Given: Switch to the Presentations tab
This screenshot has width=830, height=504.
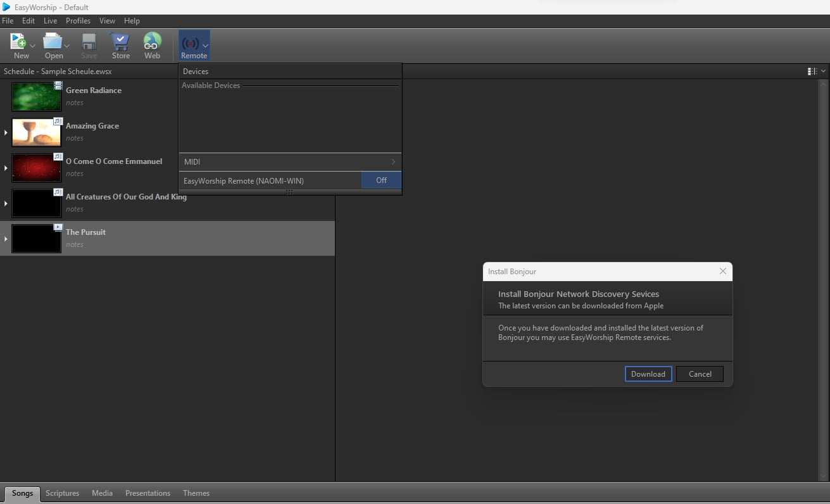Looking at the screenshot, I should click(x=148, y=493).
